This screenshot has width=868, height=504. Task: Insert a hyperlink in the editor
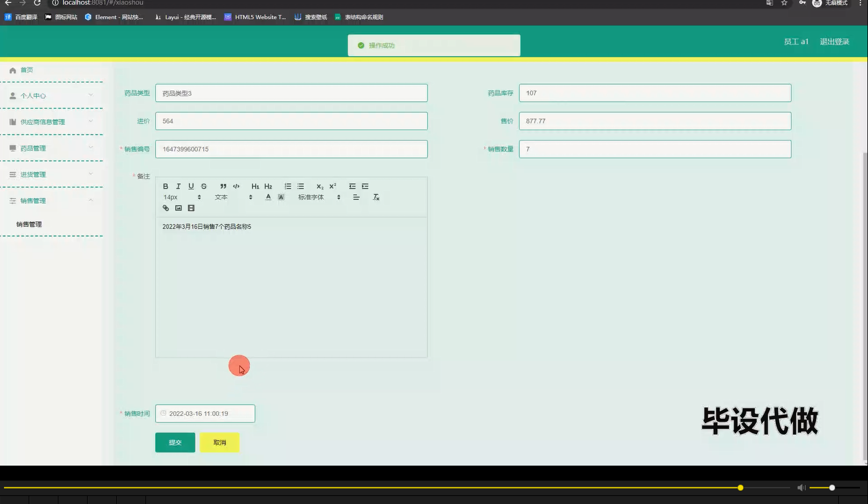tap(165, 208)
